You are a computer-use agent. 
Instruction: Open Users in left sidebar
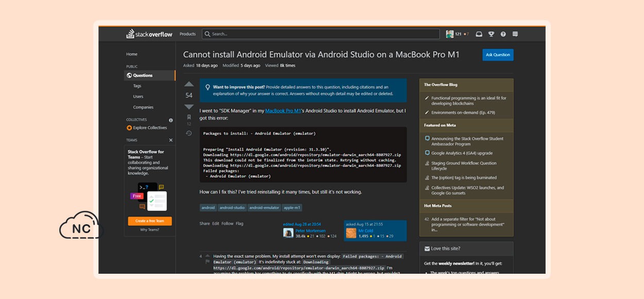(x=138, y=96)
